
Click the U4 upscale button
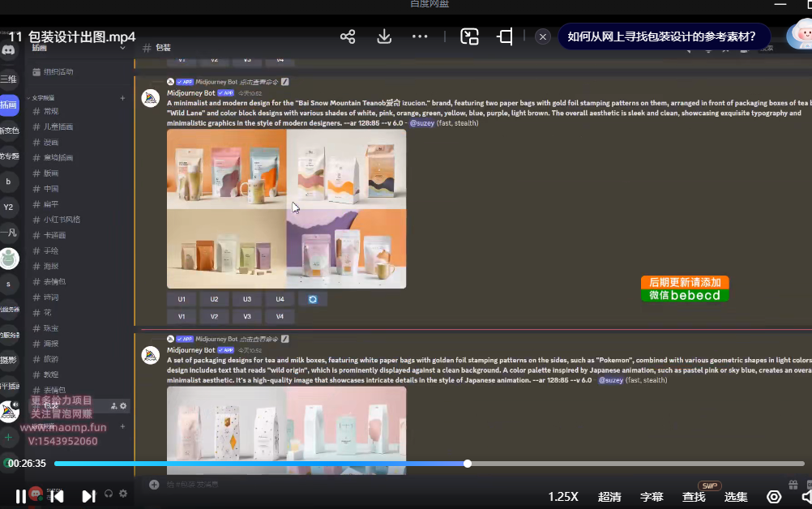(280, 299)
